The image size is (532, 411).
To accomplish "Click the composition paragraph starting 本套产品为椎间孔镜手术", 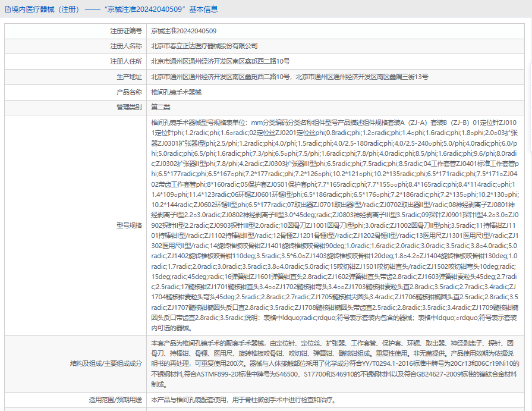I will coord(335,364).
